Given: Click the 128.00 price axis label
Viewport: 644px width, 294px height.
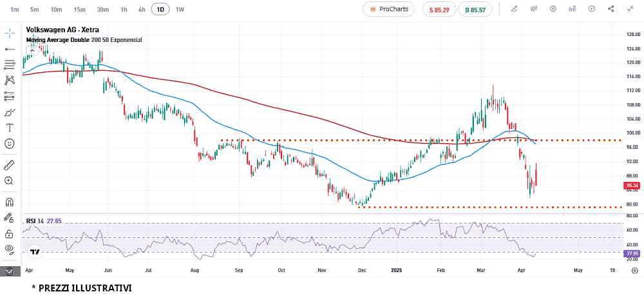Looking at the screenshot, I should coord(633,35).
